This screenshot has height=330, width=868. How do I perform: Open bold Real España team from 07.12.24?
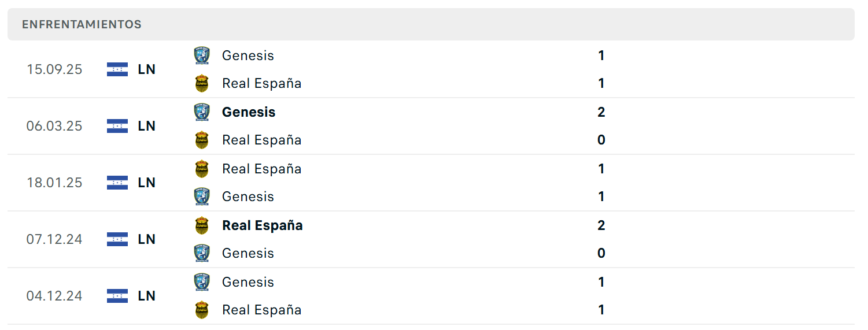263,225
